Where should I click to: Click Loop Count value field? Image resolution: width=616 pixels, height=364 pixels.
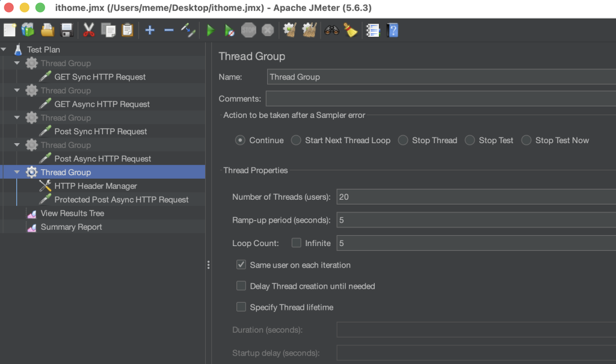pyautogui.click(x=476, y=243)
